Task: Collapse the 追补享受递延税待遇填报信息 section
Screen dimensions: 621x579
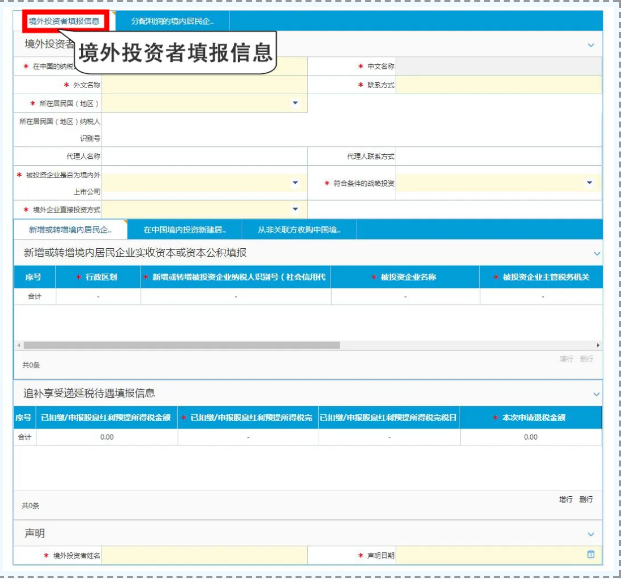Action: click(596, 394)
